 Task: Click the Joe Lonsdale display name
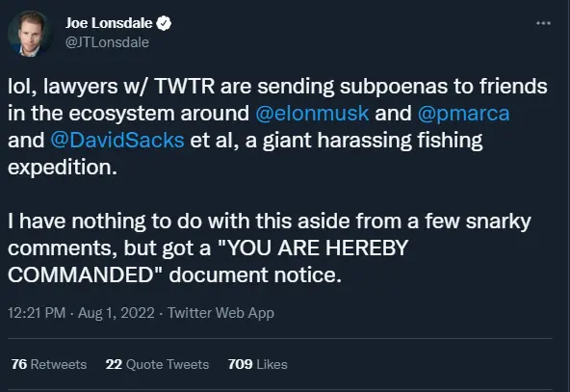pyautogui.click(x=109, y=23)
